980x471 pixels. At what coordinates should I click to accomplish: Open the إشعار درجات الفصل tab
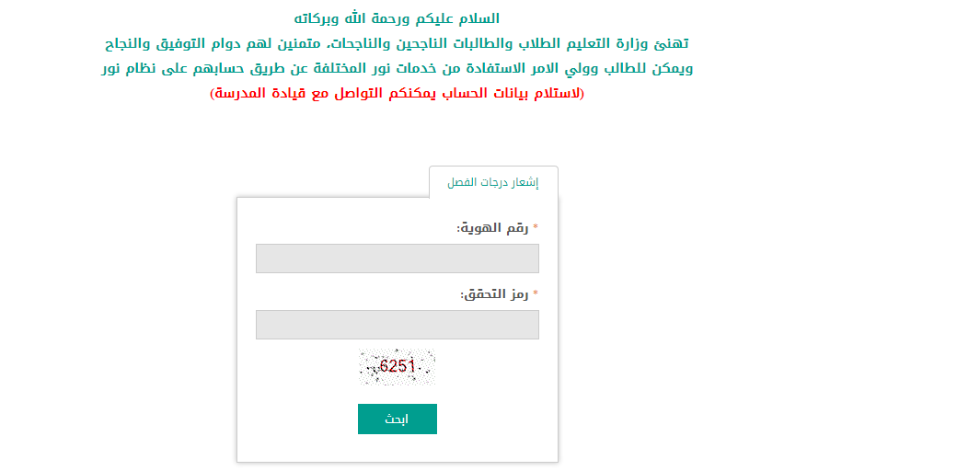coord(493,182)
